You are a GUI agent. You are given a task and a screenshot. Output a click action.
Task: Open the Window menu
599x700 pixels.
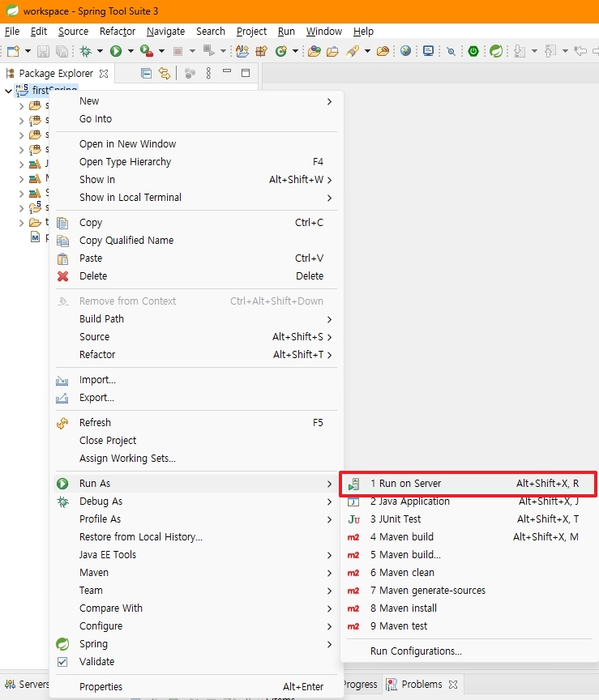(324, 32)
